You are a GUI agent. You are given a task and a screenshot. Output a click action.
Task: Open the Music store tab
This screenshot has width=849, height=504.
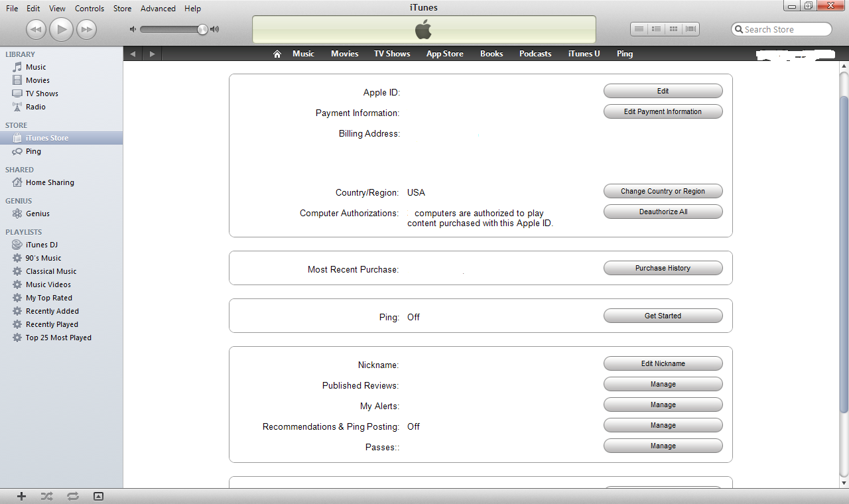(303, 54)
